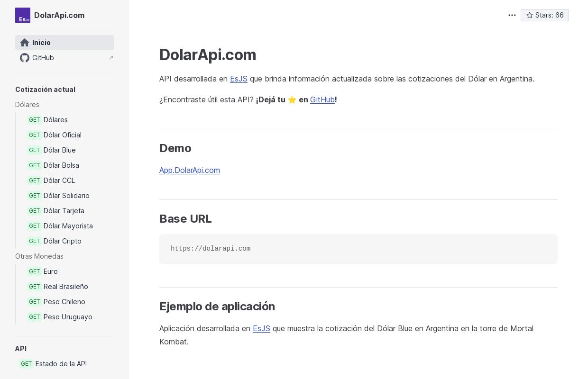The height and width of the screenshot is (379, 588).
Task: Click the API section heading in sidebar
Action: click(21, 349)
